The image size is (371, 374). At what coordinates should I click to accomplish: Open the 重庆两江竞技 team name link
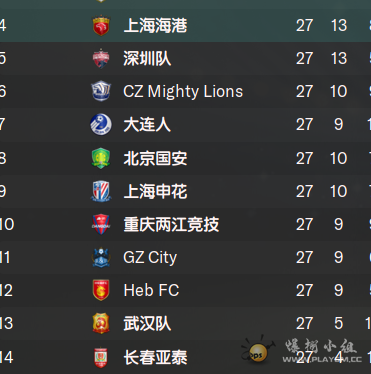click(171, 224)
